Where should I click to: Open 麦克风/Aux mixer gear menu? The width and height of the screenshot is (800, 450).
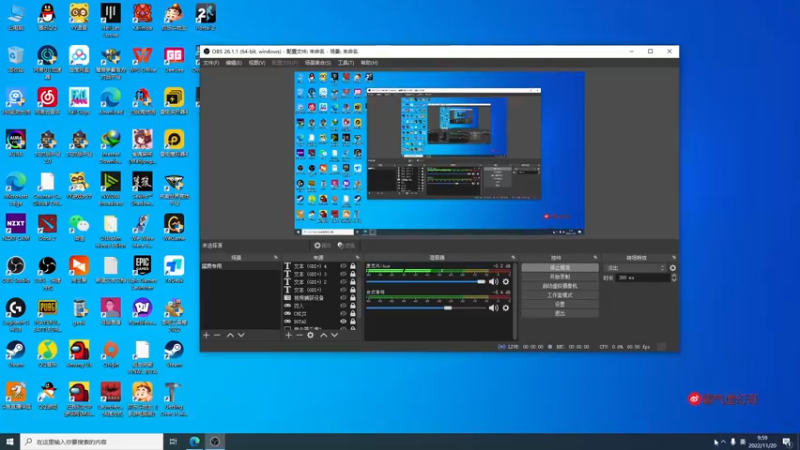(506, 282)
